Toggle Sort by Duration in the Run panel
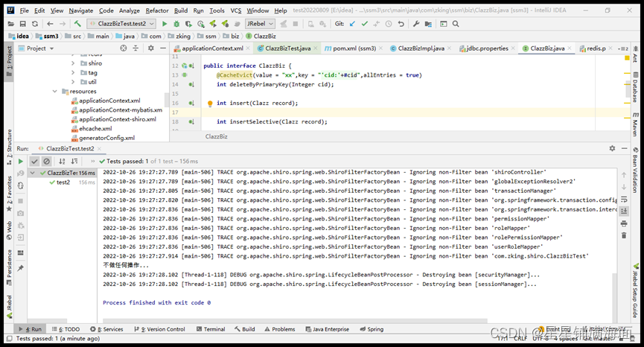 [74, 162]
